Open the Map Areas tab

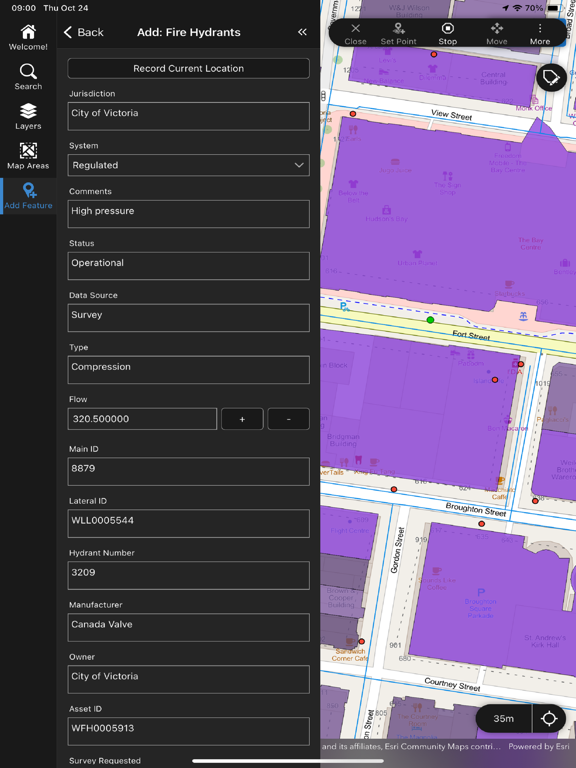pos(28,156)
